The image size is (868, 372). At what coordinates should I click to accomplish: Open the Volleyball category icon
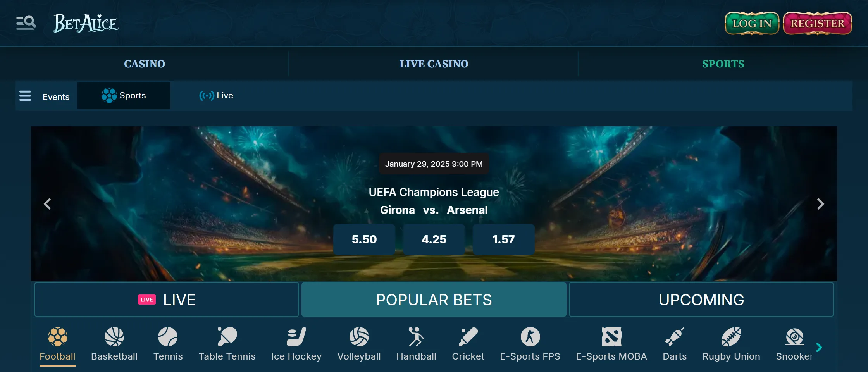click(x=359, y=337)
